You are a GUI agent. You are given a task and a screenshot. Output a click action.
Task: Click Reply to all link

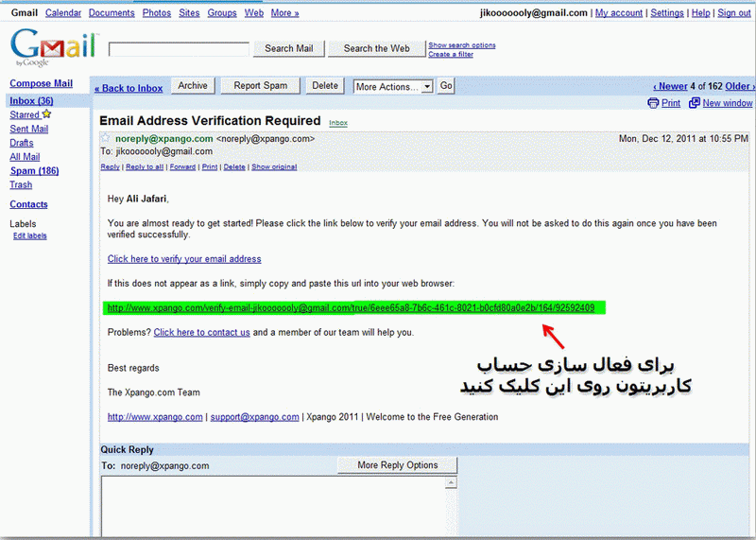pos(145,167)
